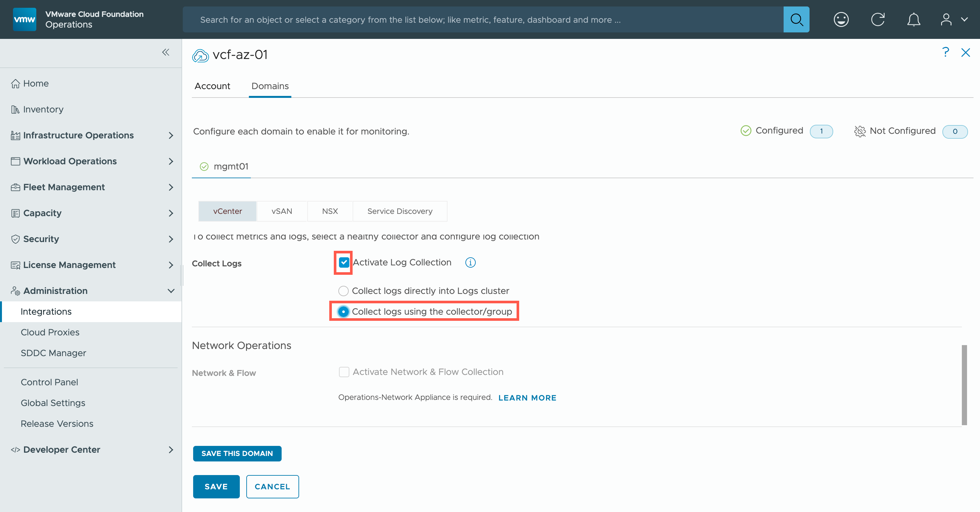
Task: Click the SAVE THIS DOMAIN button
Action: (237, 453)
